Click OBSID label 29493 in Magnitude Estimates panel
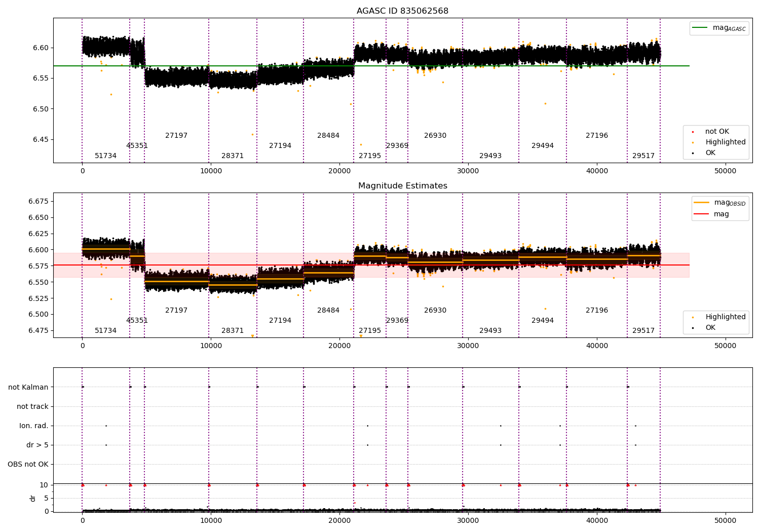 coord(490,331)
